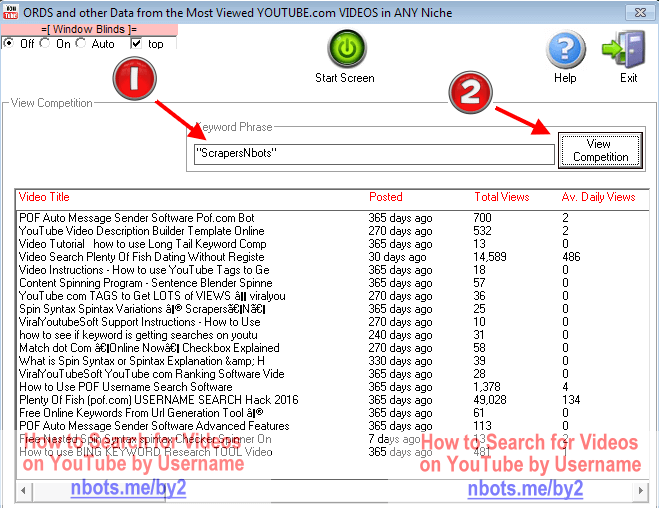Select row 'How to Use POF Username Search Software'

332,387
